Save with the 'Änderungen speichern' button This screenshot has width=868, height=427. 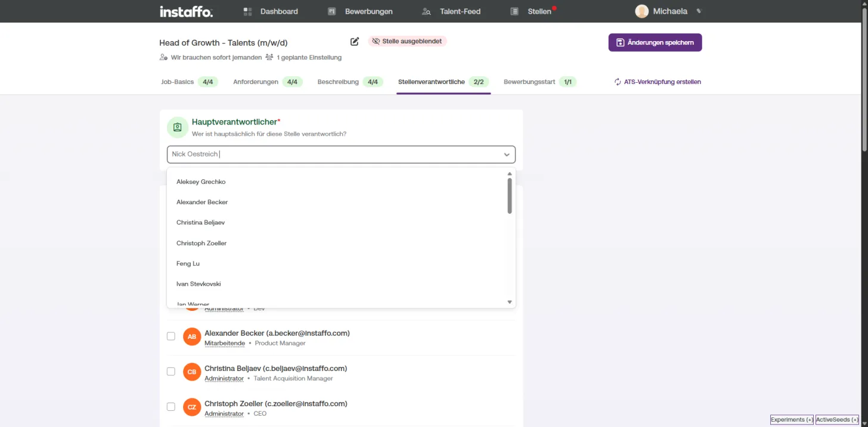coord(655,42)
